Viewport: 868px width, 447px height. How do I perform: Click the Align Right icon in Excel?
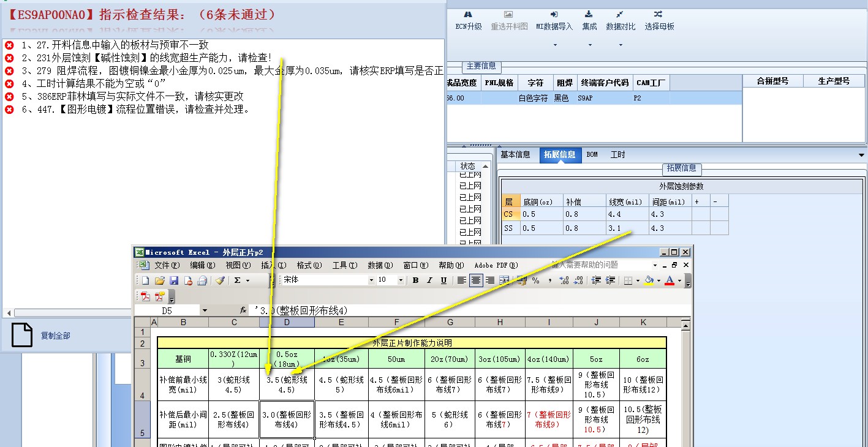click(490, 280)
